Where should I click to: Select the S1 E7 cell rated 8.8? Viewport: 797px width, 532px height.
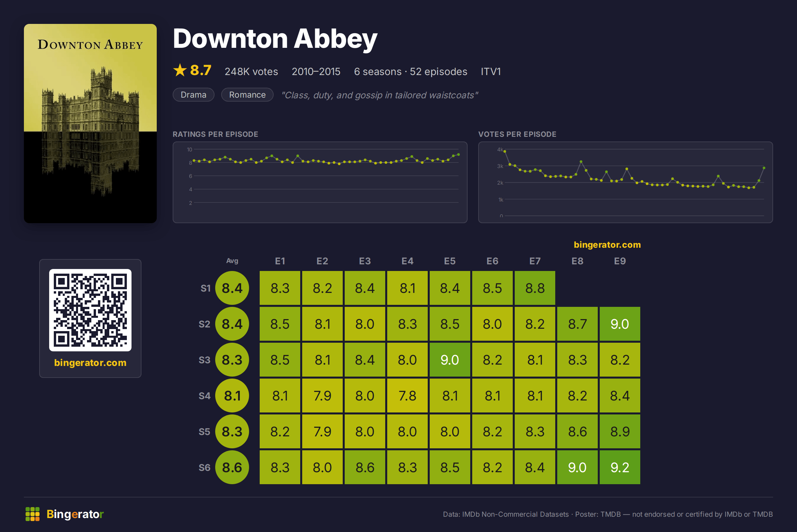pyautogui.click(x=535, y=288)
